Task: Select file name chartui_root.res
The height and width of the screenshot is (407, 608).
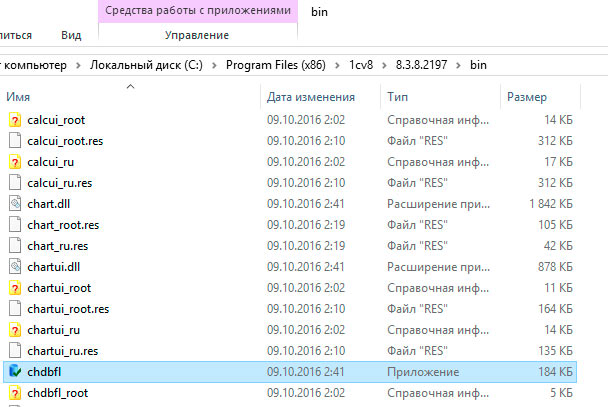Action: coord(68,309)
